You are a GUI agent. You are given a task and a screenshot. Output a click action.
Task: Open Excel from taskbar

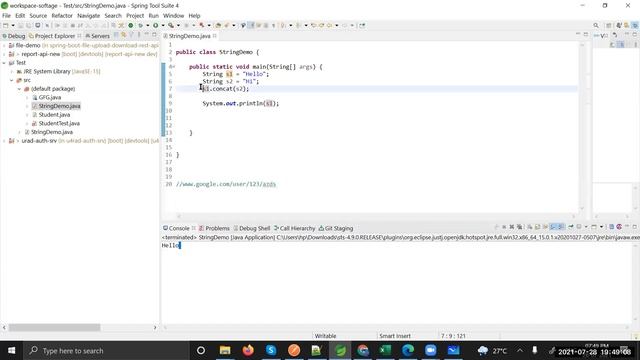385,350
